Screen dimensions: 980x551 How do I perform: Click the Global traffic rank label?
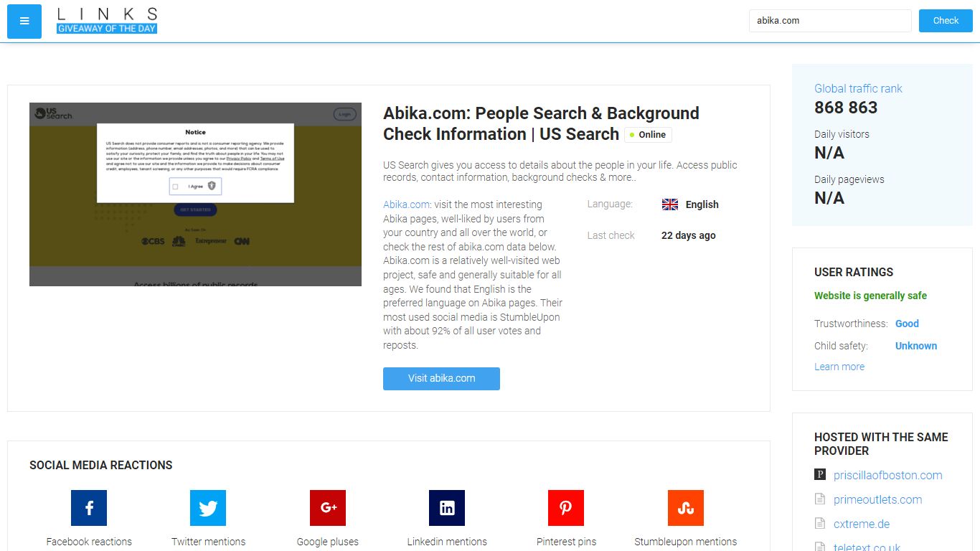pos(858,88)
